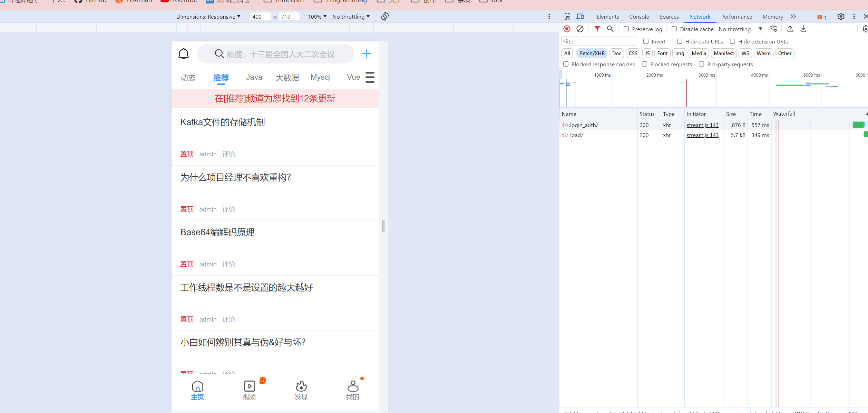Open the 视频 bottom tab
The height and width of the screenshot is (413, 868).
click(249, 390)
